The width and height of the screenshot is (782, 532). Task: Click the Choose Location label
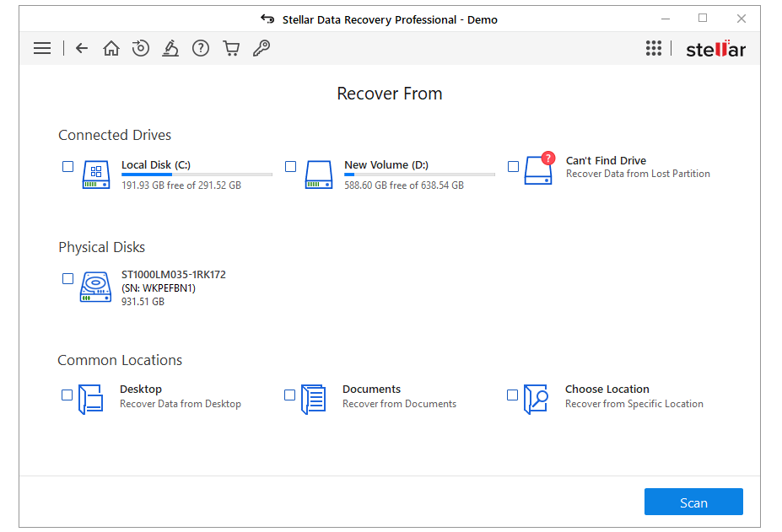click(607, 389)
